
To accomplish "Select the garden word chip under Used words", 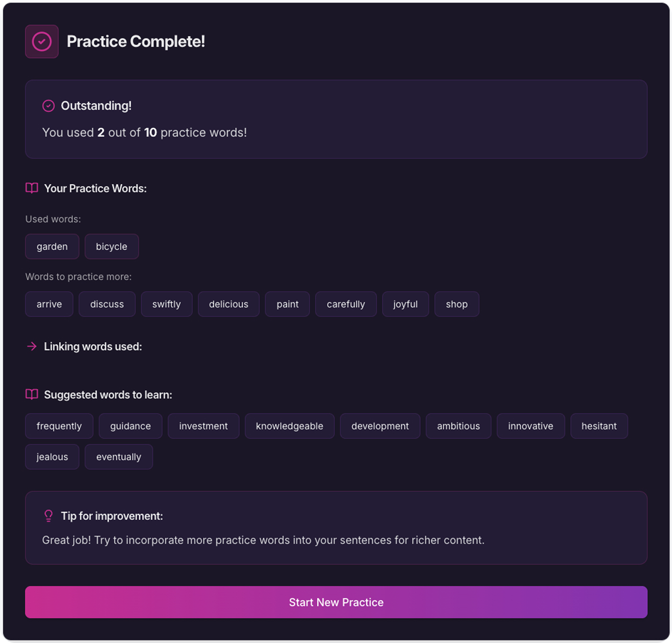I will tap(52, 246).
